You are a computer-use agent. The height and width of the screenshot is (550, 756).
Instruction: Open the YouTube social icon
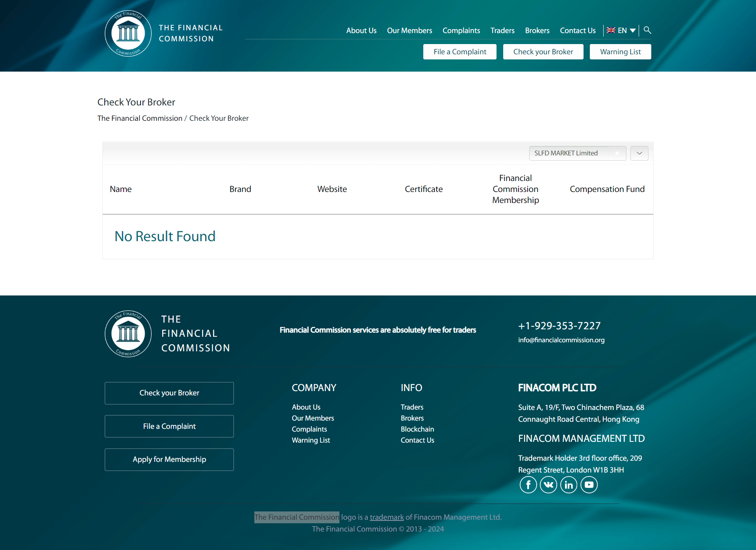[x=589, y=485]
